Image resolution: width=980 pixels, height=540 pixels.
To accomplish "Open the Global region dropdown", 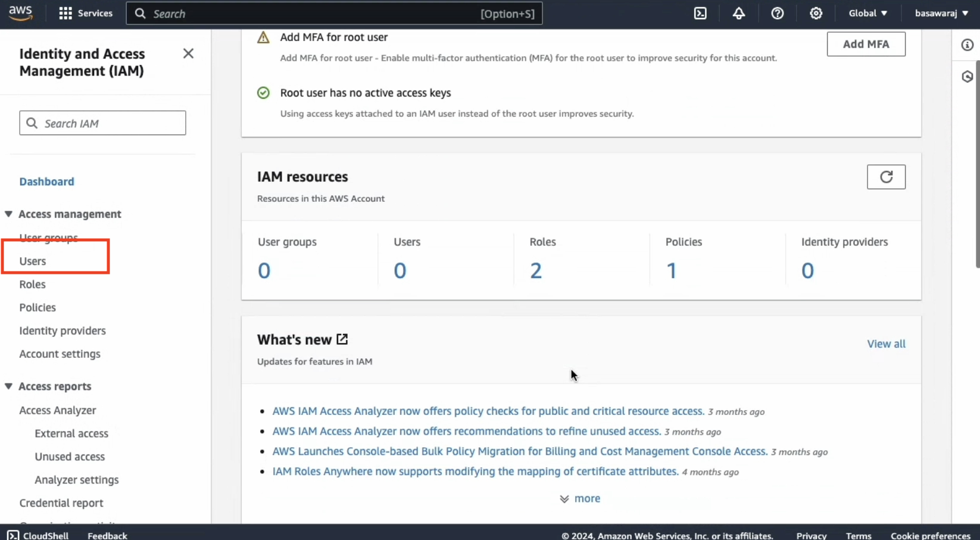I will 867,13.
